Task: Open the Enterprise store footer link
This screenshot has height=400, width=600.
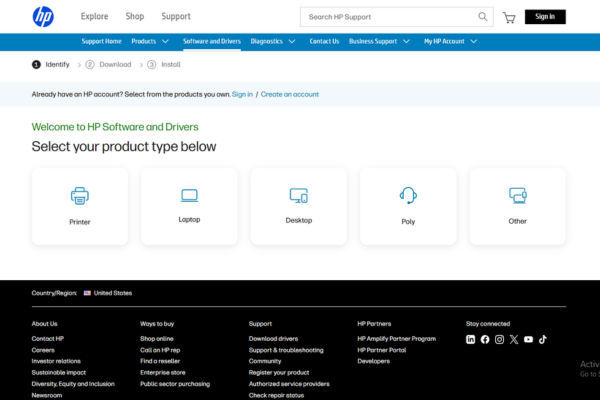Action: (163, 373)
